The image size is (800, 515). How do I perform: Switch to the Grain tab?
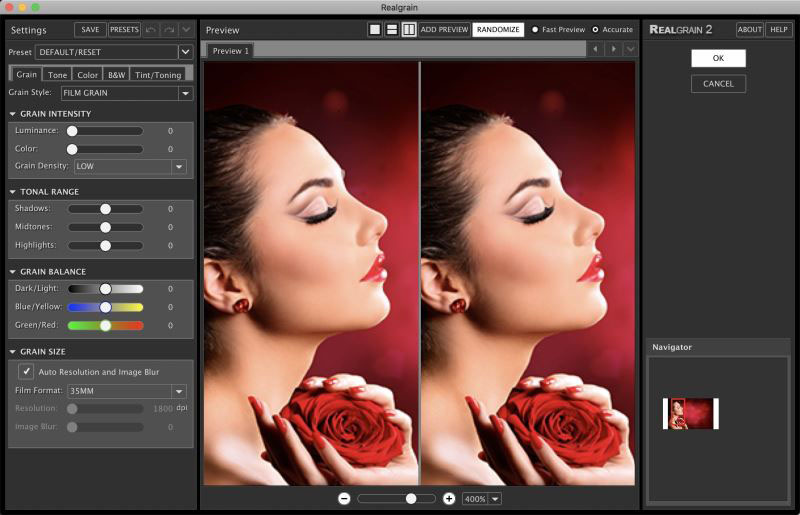26,74
